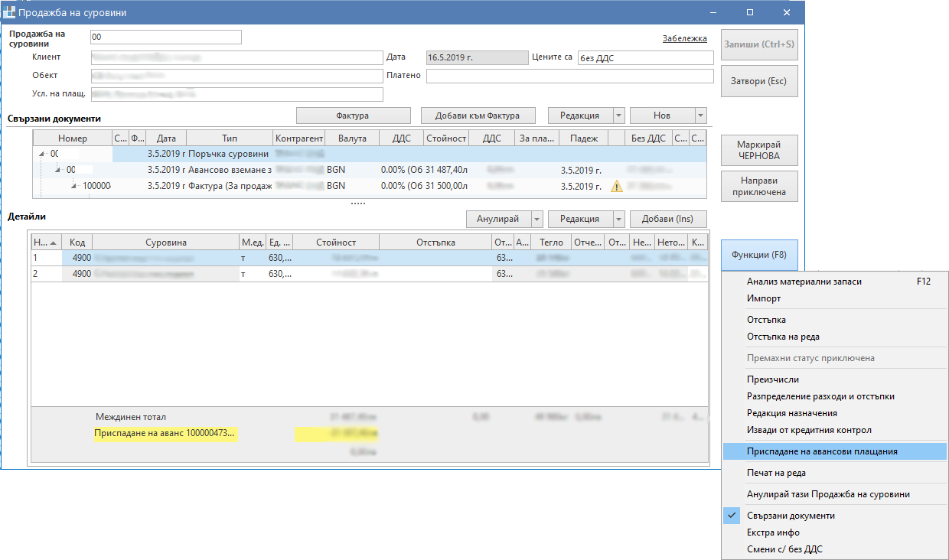Click the Редакция button in Свързани документи
The image size is (949, 560).
[579, 116]
